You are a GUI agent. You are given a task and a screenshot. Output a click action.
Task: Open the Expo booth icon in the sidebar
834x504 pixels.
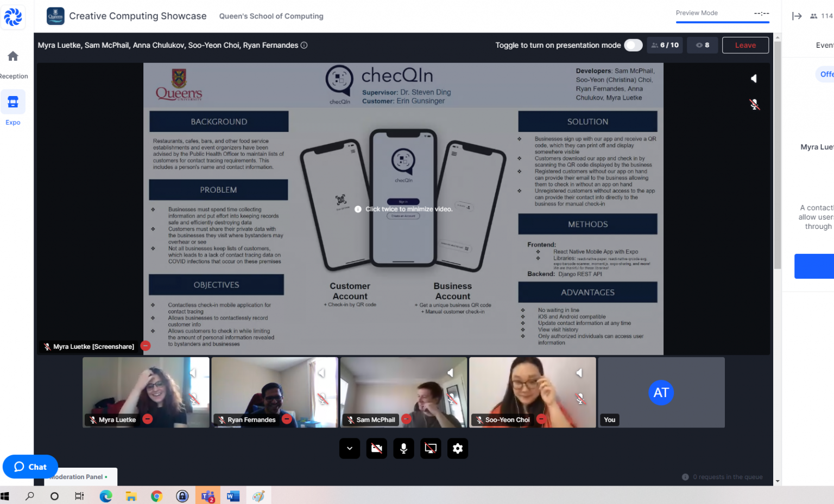[12, 101]
